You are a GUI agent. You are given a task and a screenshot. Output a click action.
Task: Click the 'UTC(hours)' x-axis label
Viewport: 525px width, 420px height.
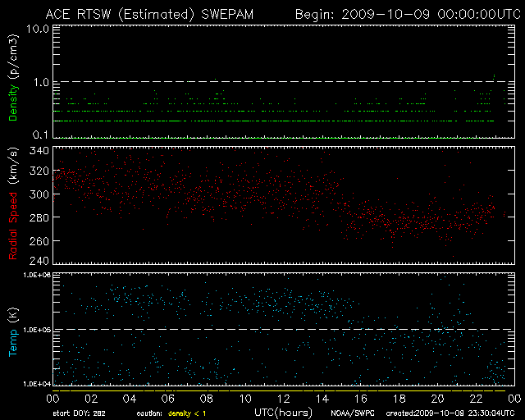tap(283, 413)
